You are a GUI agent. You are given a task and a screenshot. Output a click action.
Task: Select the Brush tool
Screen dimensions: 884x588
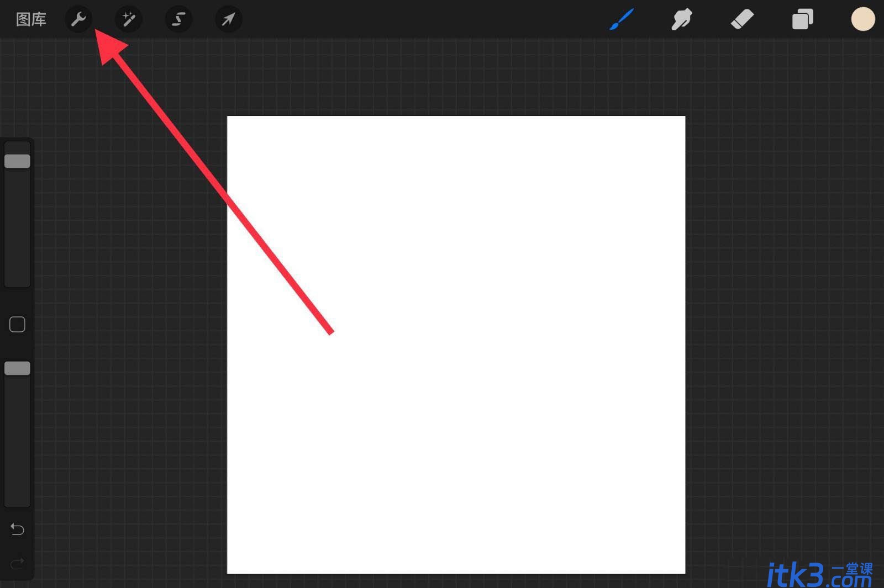[x=622, y=20]
